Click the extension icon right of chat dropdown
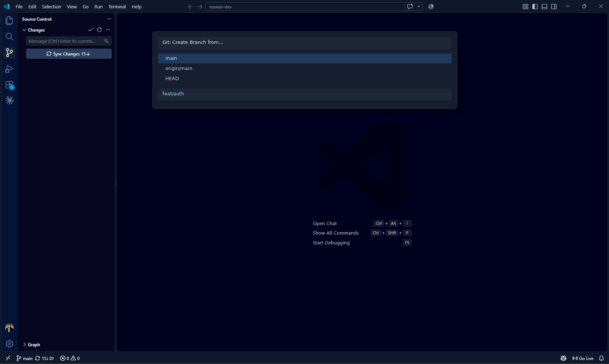Image resolution: width=609 pixels, height=364 pixels. (x=431, y=7)
